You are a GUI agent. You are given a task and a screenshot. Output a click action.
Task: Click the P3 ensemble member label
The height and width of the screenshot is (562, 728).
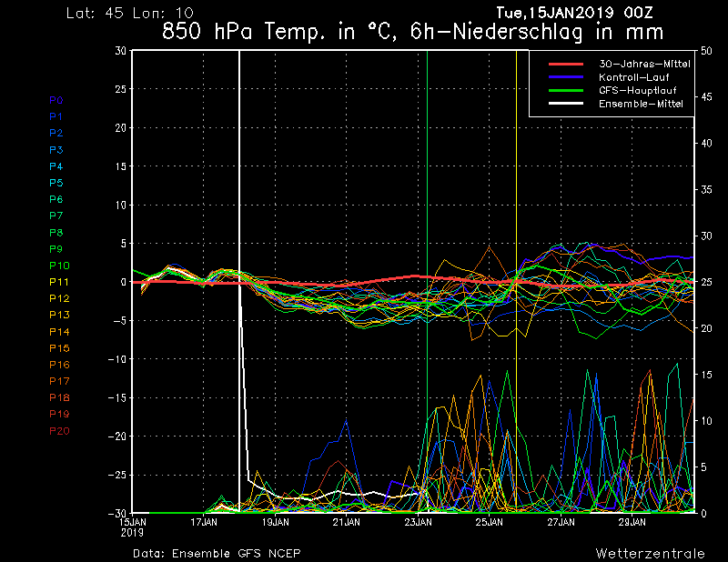[56, 150]
